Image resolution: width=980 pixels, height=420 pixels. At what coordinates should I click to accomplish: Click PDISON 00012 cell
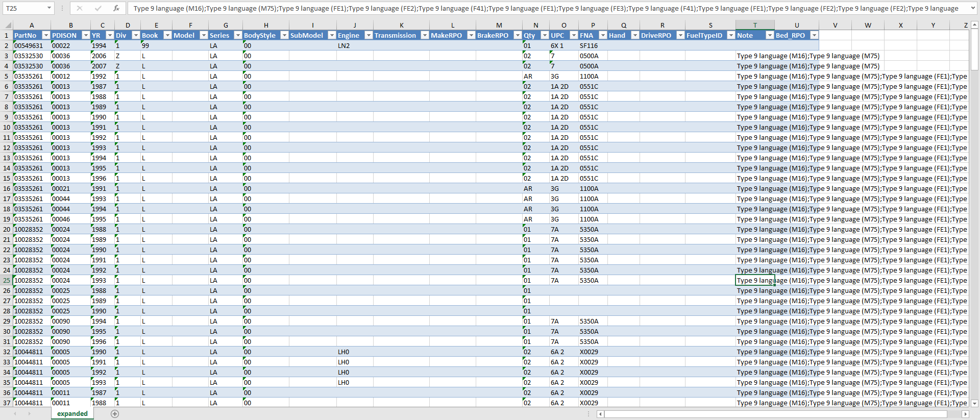pos(70,76)
